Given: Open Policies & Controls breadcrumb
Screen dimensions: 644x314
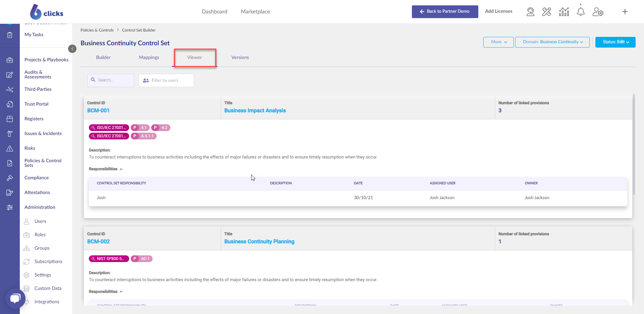Looking at the screenshot, I should pos(97,30).
